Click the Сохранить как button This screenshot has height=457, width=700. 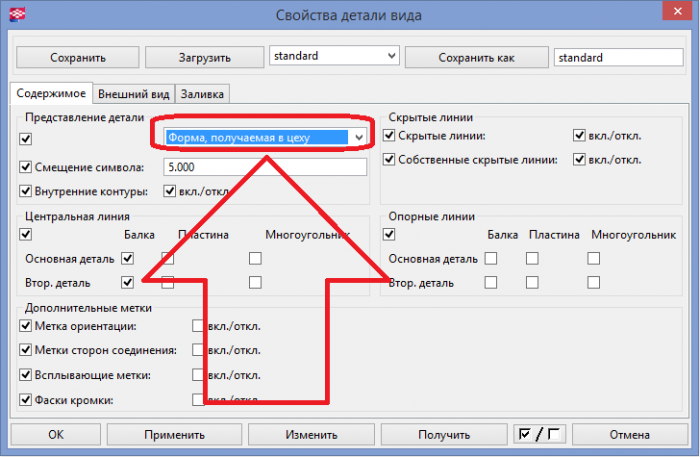[x=476, y=58]
